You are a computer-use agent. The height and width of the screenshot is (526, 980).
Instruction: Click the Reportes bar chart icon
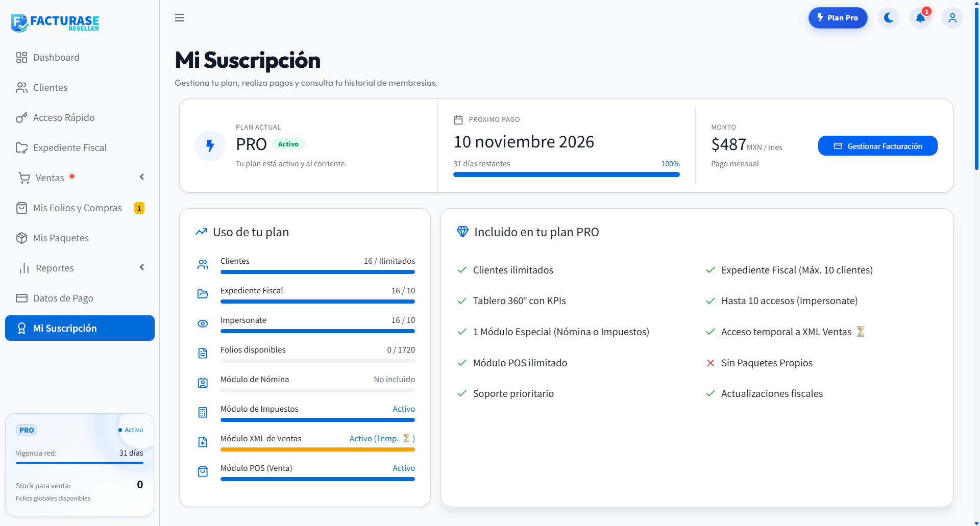(x=24, y=268)
